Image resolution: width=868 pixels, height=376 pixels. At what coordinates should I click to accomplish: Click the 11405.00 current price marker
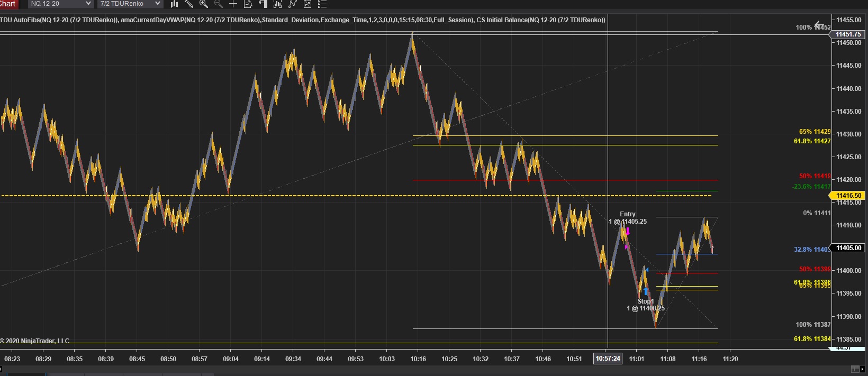[x=847, y=248]
